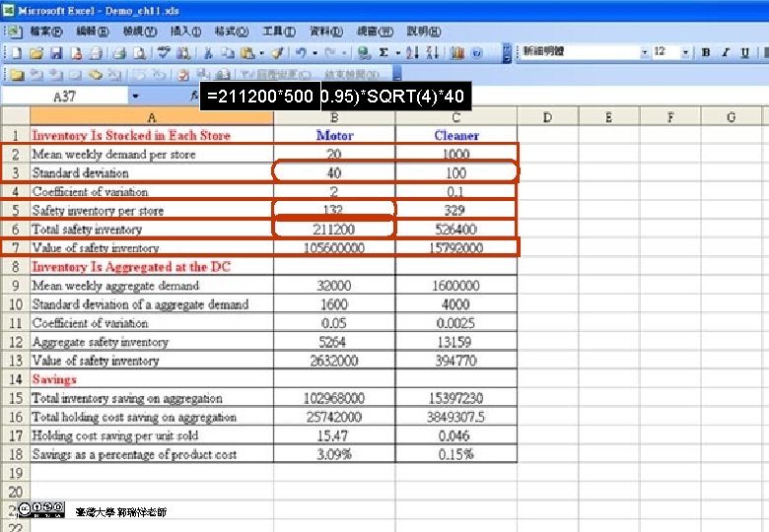Select column F header

coord(670,117)
